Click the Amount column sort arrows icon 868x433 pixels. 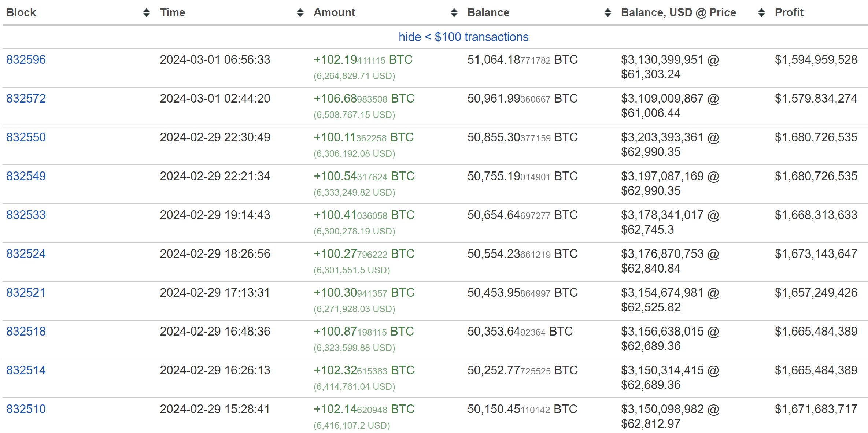pyautogui.click(x=454, y=13)
